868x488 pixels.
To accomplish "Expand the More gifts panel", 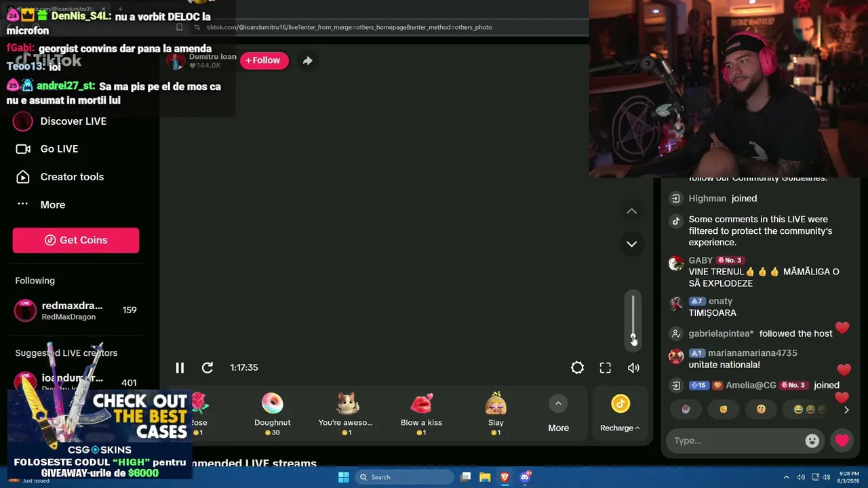I will tap(558, 415).
